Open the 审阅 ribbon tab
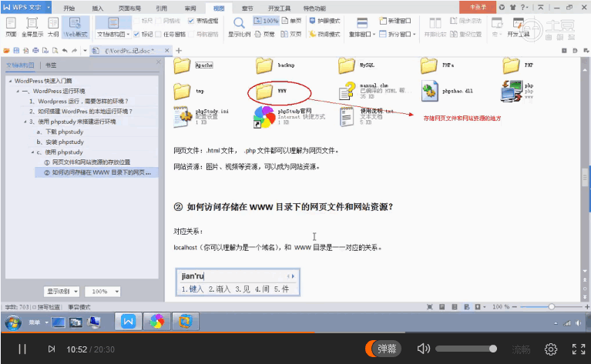This screenshot has height=364, width=591. click(190, 8)
